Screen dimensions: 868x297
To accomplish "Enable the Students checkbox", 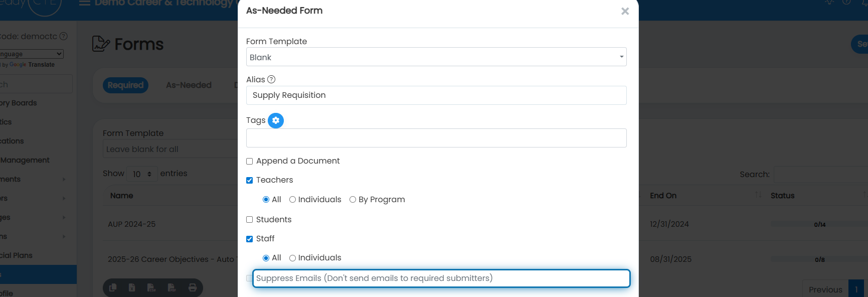I will pyautogui.click(x=249, y=220).
